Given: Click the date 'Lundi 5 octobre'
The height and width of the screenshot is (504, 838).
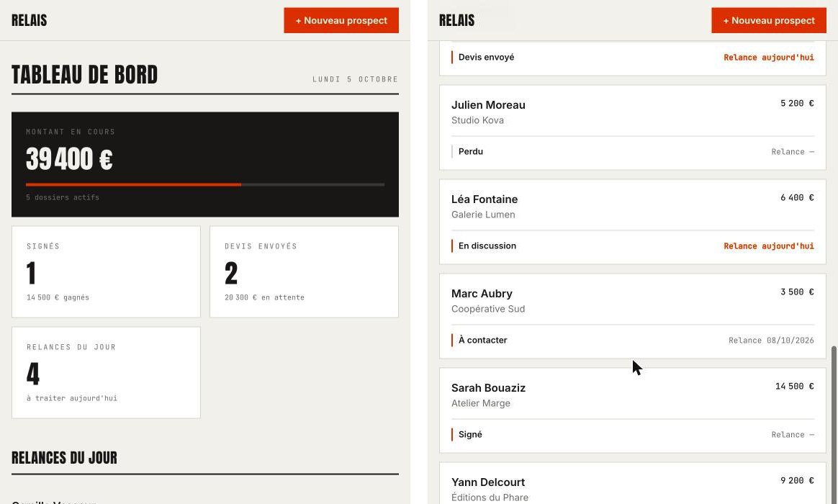Looking at the screenshot, I should (x=356, y=79).
